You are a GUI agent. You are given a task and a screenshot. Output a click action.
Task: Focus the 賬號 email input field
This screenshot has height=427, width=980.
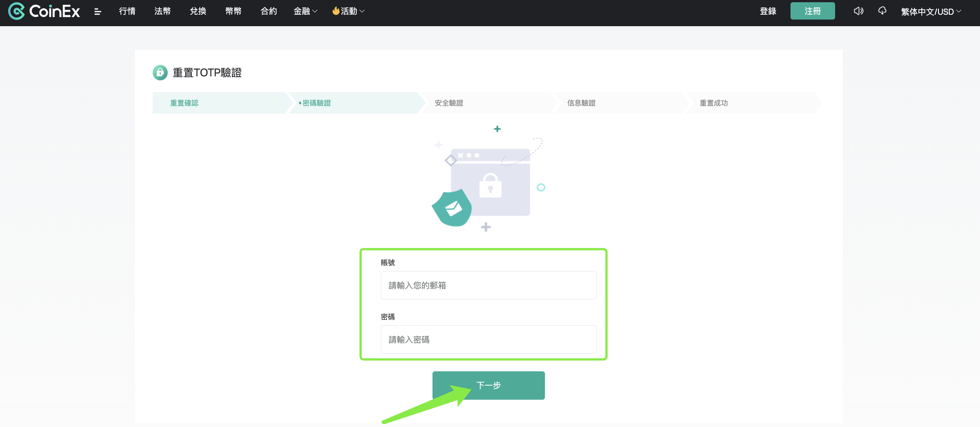click(x=489, y=285)
